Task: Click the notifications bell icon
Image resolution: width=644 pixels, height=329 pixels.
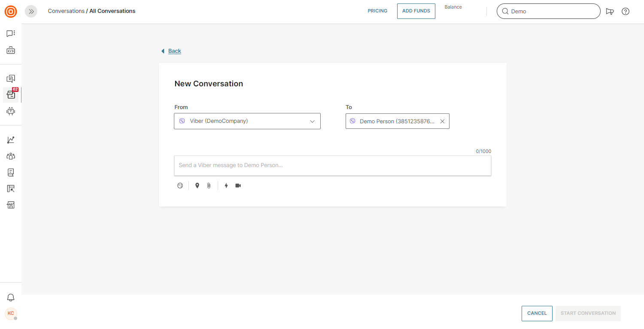Action: (x=11, y=297)
